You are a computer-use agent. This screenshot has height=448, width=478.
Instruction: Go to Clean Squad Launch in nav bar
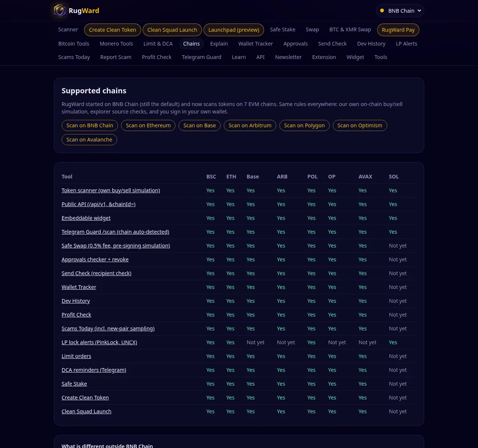[172, 30]
